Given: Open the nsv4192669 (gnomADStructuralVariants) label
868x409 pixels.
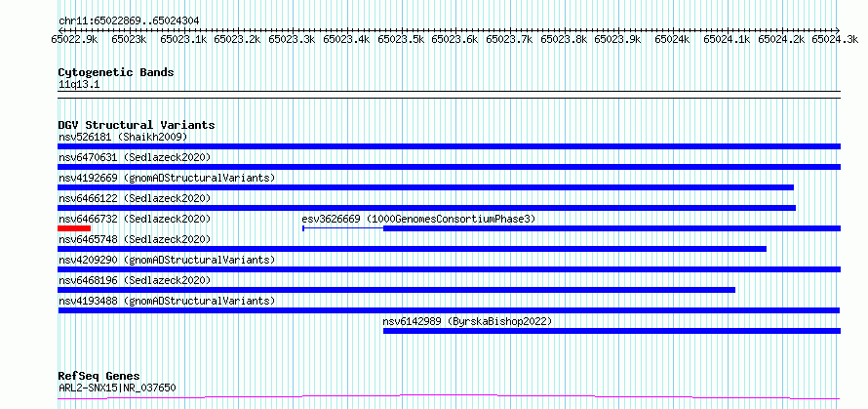Looking at the screenshot, I should tap(167, 178).
